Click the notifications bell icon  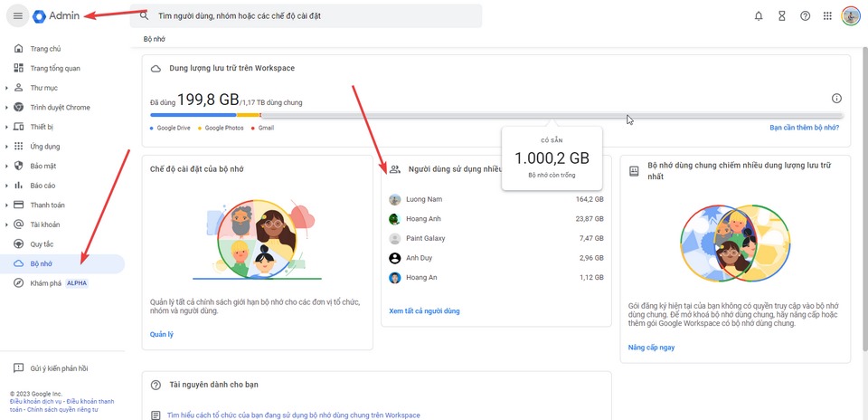[759, 16]
